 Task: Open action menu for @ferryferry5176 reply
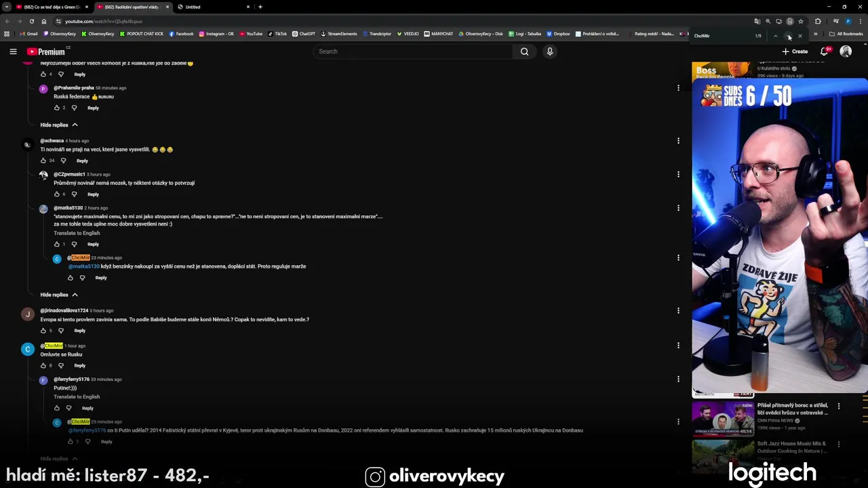[x=678, y=380]
